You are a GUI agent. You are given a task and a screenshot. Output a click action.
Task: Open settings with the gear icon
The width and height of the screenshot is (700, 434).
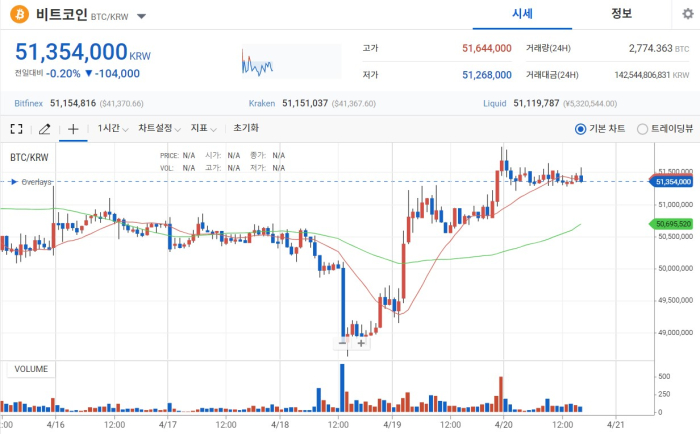tap(686, 15)
